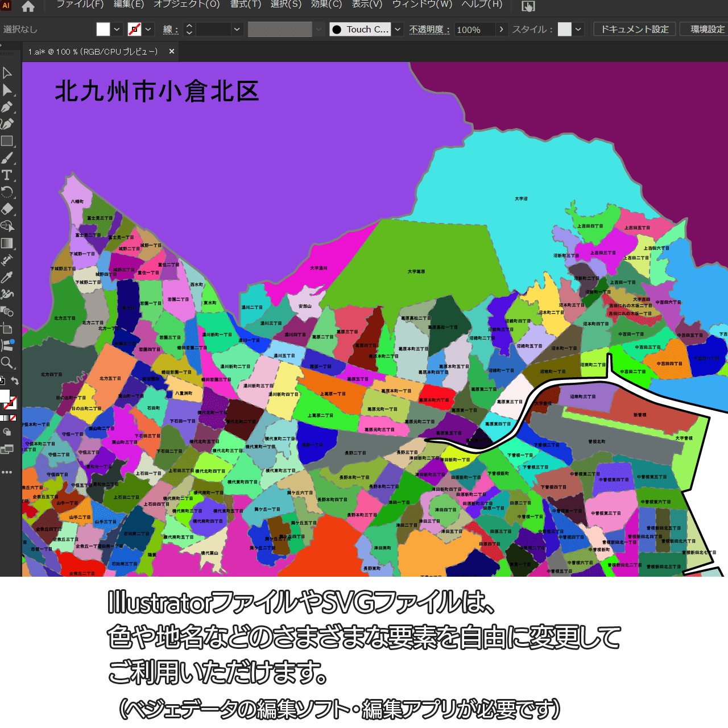
Task: Select the graph tool with blue dot
Action: pos(7,345)
